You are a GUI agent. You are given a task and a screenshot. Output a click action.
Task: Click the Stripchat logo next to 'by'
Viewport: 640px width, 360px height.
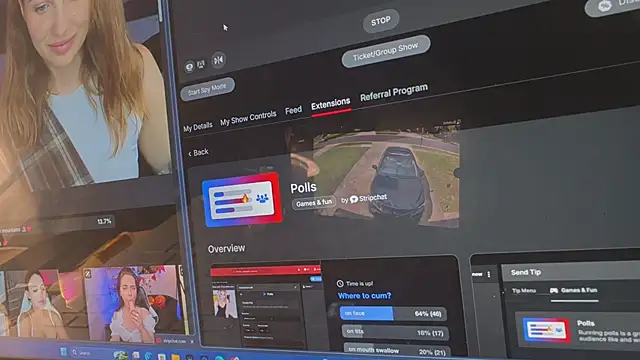354,199
